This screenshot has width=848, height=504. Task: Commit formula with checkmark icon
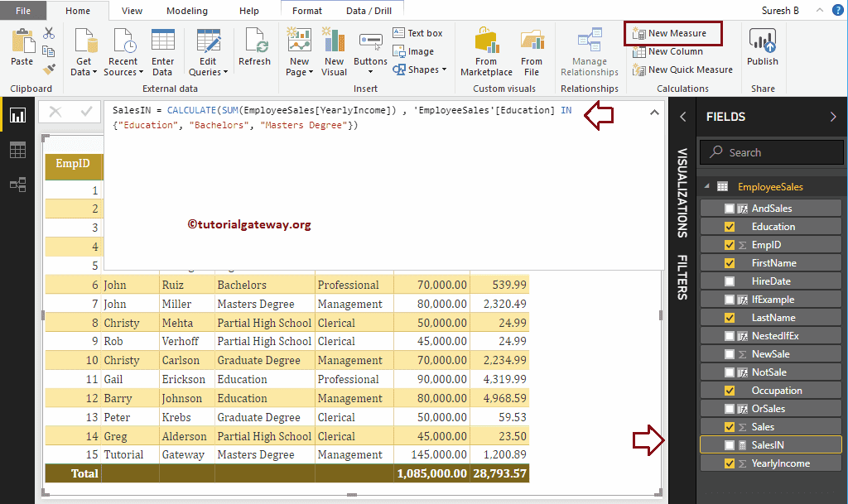coord(86,112)
